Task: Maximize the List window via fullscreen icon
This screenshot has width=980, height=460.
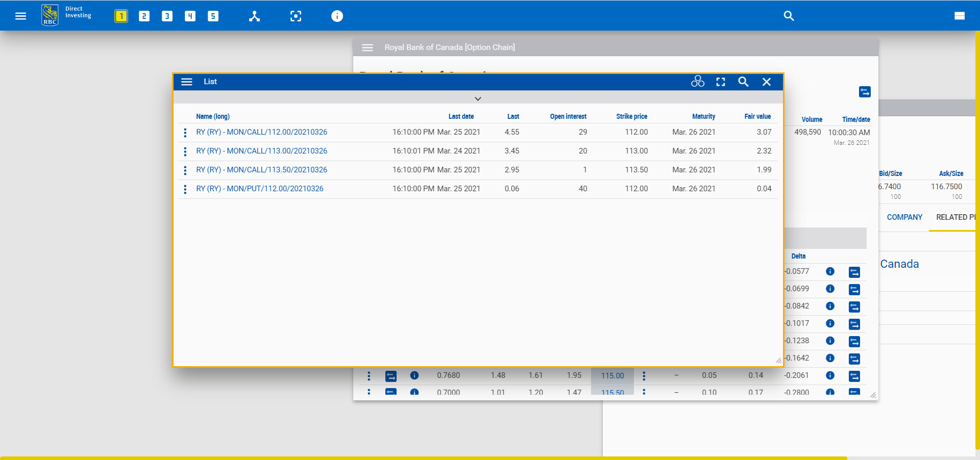Action: tap(721, 82)
